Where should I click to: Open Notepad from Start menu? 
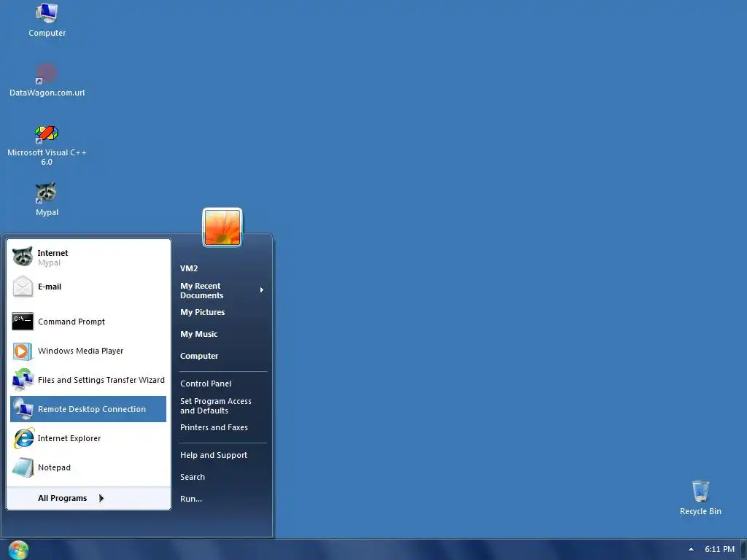pyautogui.click(x=88, y=467)
